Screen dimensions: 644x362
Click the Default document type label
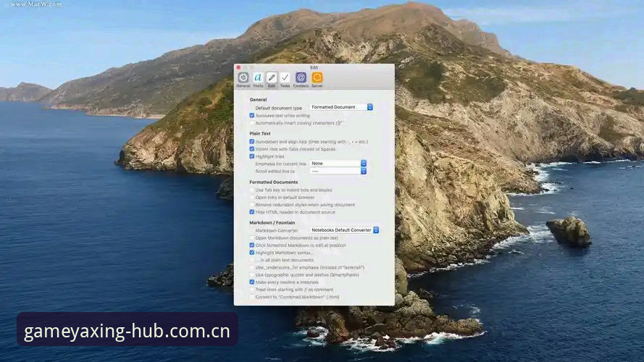[278, 108]
